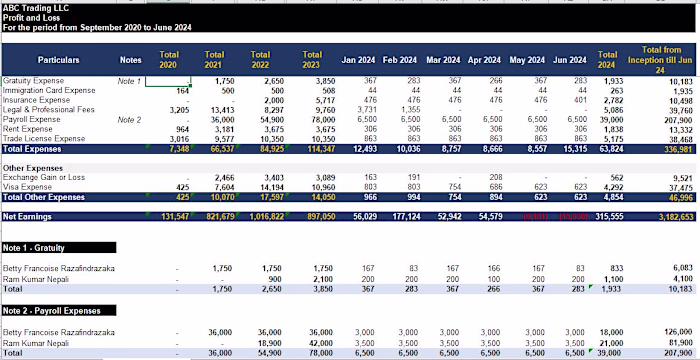Select the 'Total 2023' column header
The image size is (700, 360).
[x=312, y=60]
